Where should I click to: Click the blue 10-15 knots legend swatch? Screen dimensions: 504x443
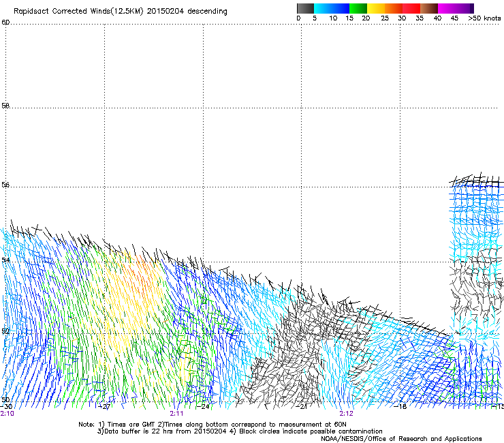[x=341, y=8]
